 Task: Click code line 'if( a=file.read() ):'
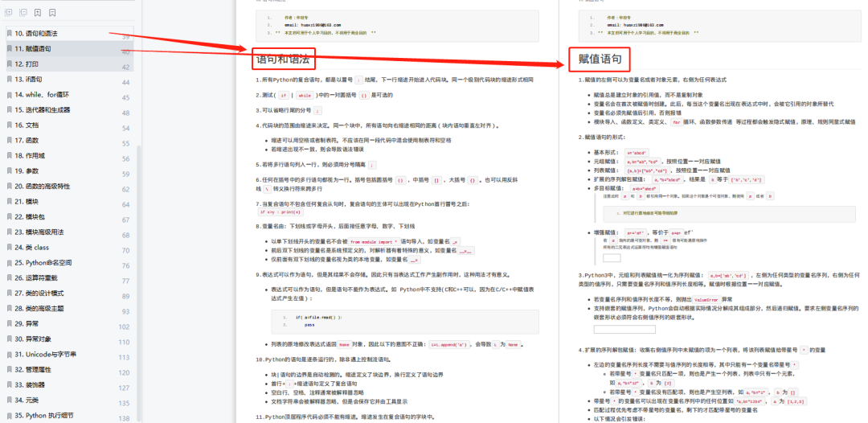pyautogui.click(x=318, y=317)
